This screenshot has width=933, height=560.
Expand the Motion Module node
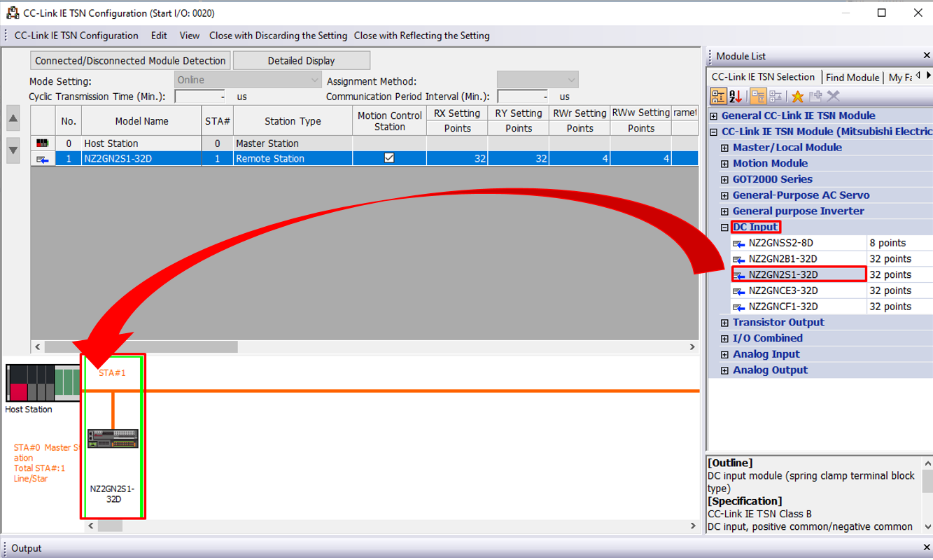[725, 164]
